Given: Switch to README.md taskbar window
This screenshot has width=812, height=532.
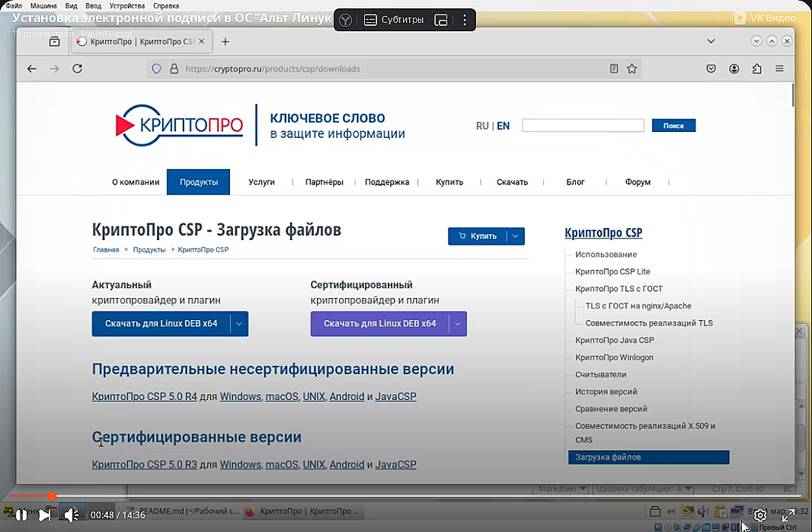Looking at the screenshot, I should coord(182,511).
